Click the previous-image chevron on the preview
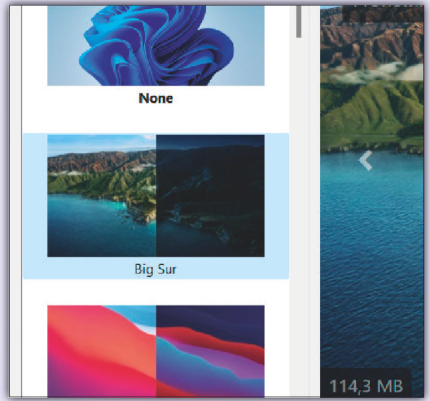This screenshot has width=430, height=401. tap(366, 160)
